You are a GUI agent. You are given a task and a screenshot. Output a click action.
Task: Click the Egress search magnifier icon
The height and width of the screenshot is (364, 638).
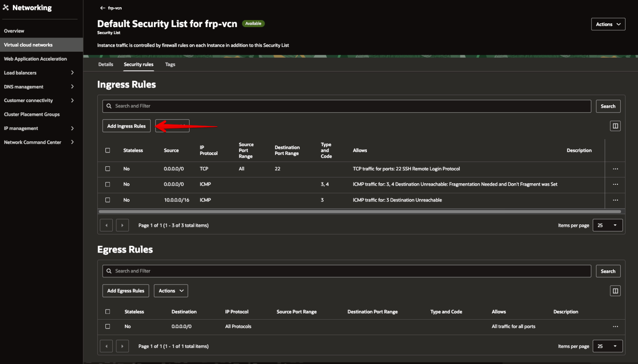tap(109, 271)
